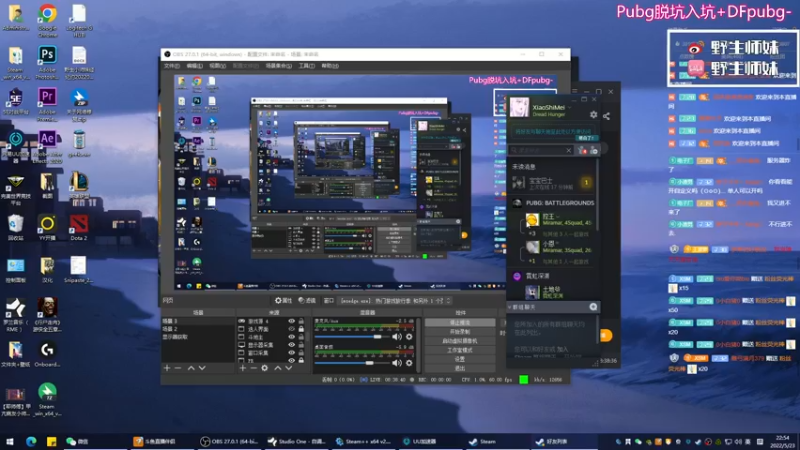Add a new scene with plus icon

pos(167,368)
